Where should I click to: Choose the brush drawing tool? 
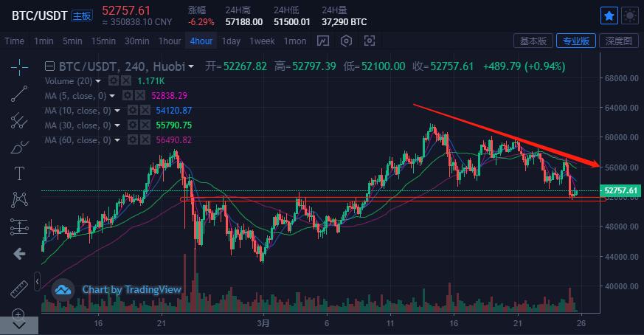pos(19,147)
